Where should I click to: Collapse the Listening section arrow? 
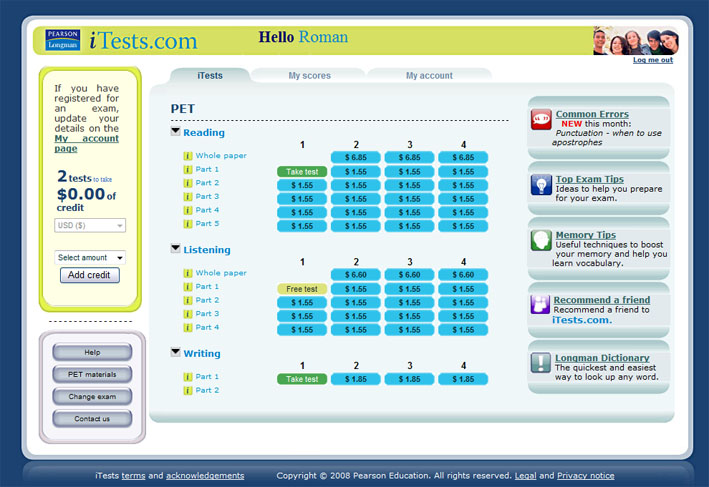[x=176, y=249]
